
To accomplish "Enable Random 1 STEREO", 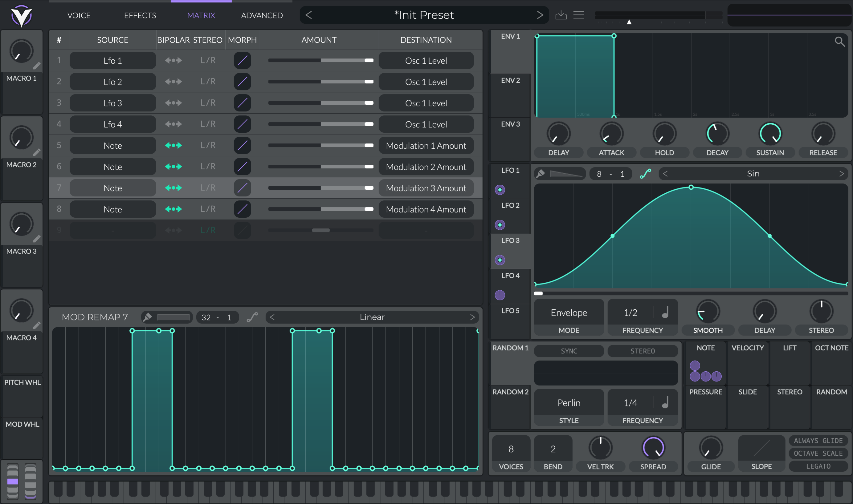I will click(x=643, y=351).
